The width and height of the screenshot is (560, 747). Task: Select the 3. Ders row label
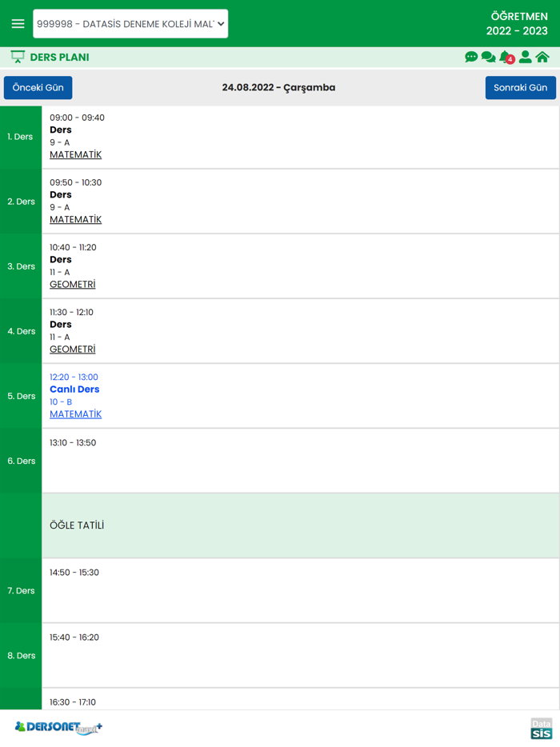tap(21, 266)
